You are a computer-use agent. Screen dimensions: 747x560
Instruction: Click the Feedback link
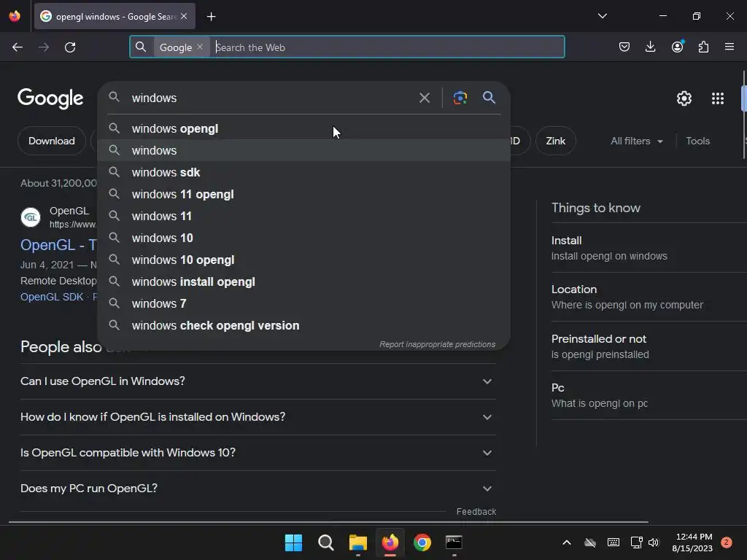tap(476, 511)
